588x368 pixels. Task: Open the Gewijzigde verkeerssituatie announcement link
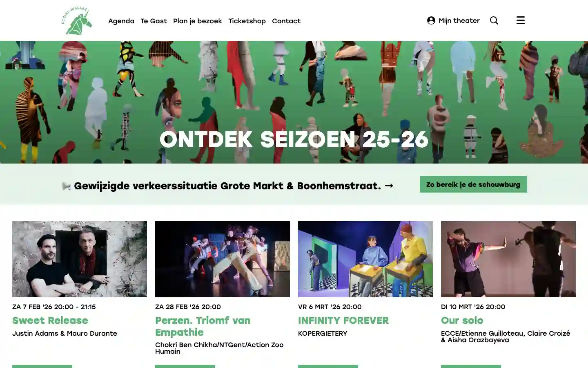[227, 186]
